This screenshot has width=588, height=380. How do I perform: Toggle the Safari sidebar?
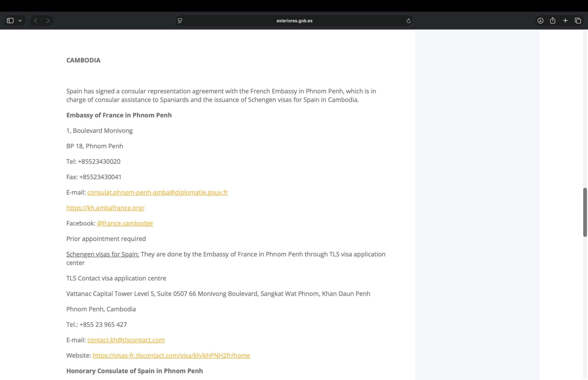10,21
